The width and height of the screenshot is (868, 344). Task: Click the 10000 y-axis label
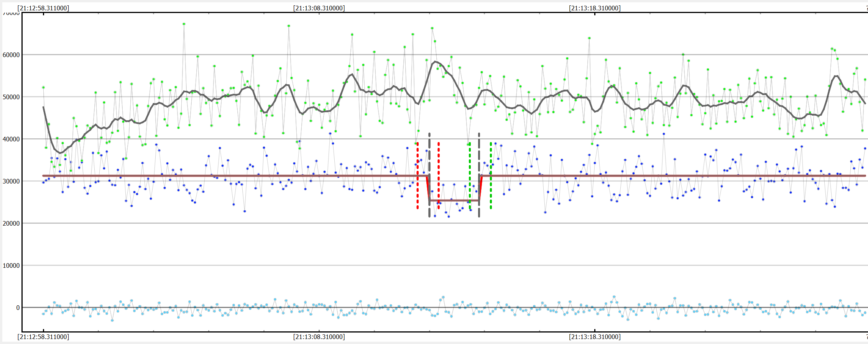coord(11,265)
